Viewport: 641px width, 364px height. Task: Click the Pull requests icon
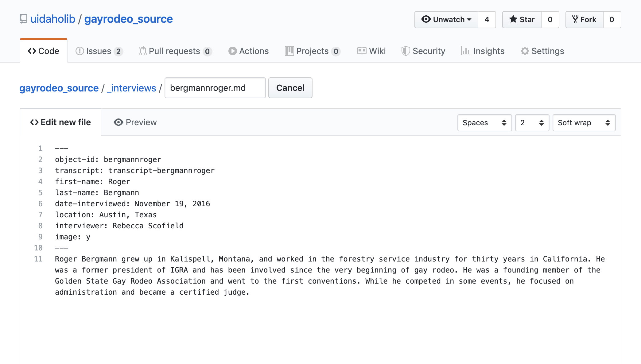pos(142,51)
